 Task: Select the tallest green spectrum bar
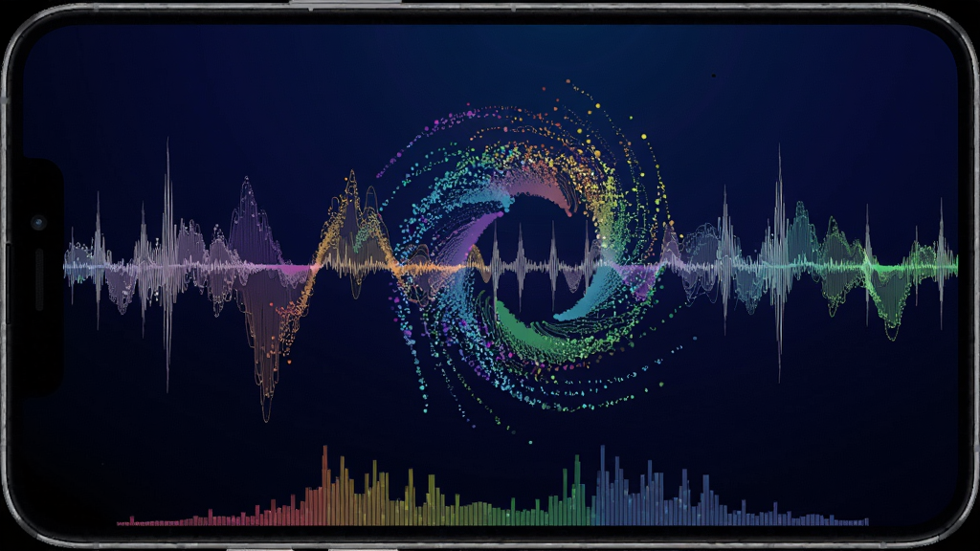pos(577,490)
